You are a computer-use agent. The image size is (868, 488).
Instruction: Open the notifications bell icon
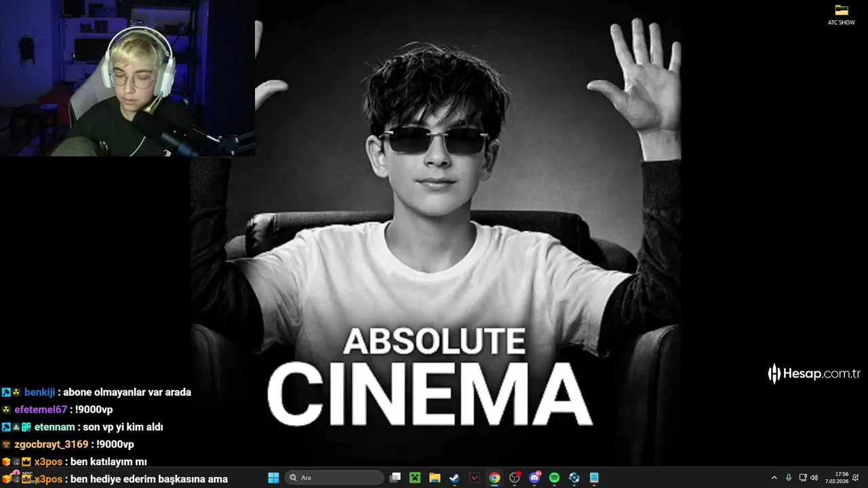coord(856,478)
